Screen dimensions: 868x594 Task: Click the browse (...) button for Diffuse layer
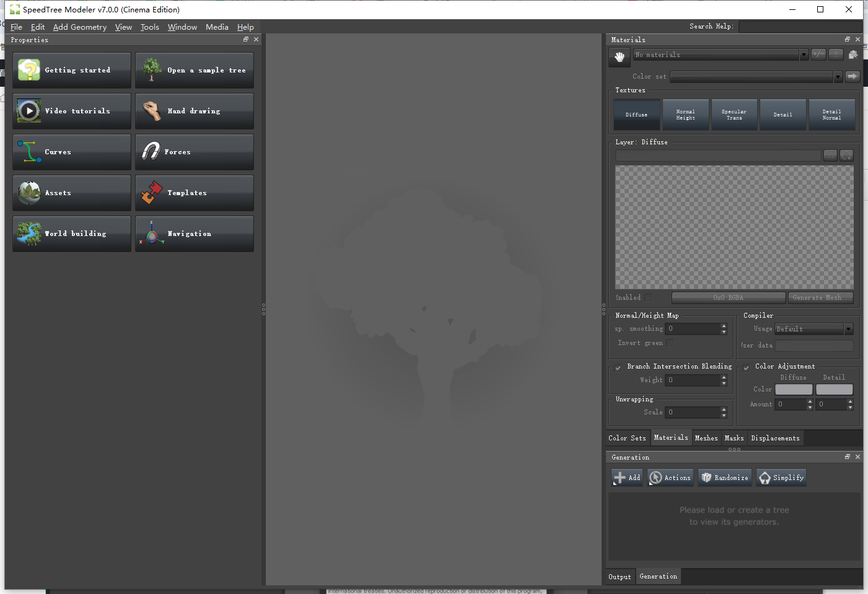pyautogui.click(x=830, y=155)
